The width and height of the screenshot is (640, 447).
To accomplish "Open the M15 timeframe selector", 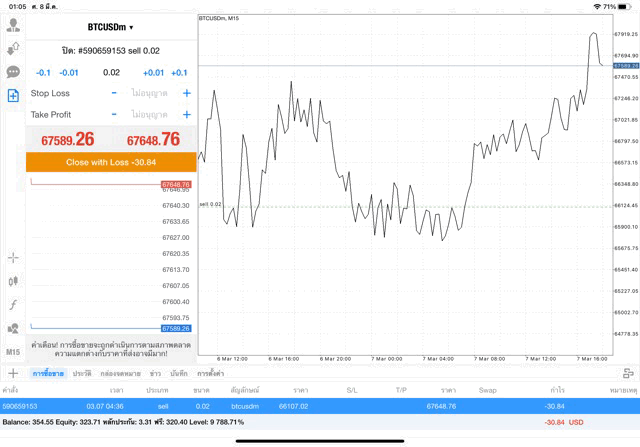I will click(13, 353).
